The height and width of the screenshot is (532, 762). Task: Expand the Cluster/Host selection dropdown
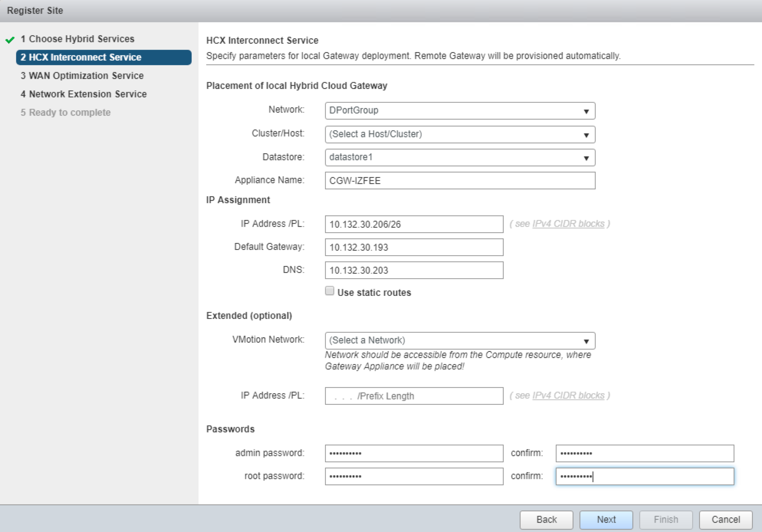click(460, 135)
